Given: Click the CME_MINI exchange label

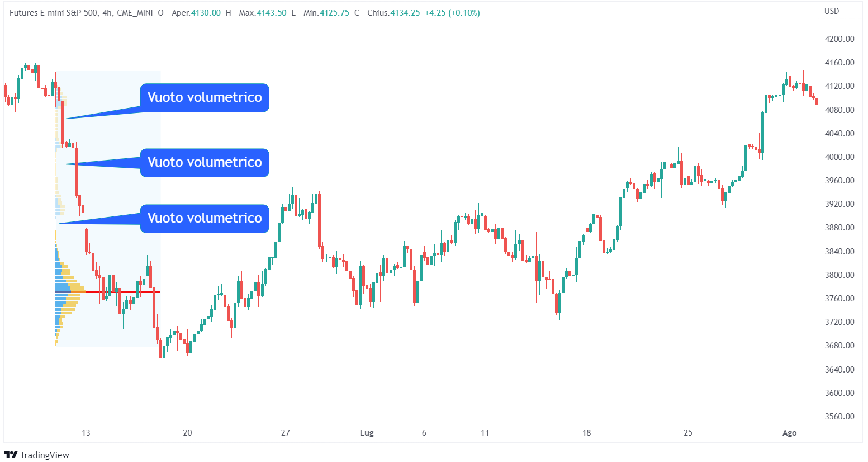Looking at the screenshot, I should click(x=135, y=13).
